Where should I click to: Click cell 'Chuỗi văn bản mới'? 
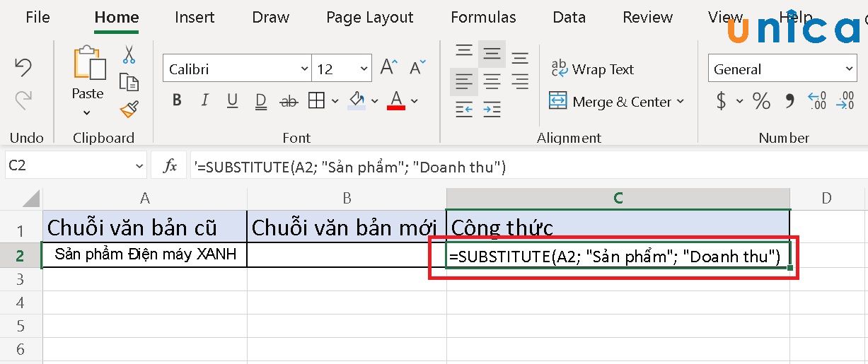coord(347,227)
